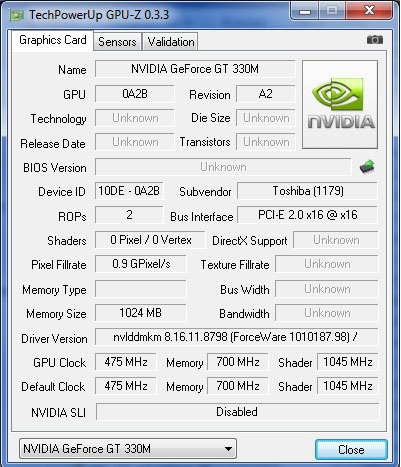
Task: Click the Name field showing GeForce GT 330M
Action: pos(195,69)
